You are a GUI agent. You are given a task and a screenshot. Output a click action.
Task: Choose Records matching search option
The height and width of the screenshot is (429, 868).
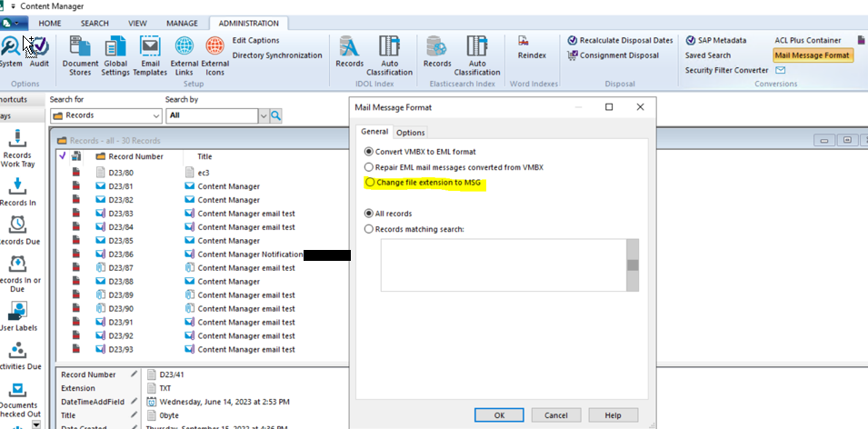click(x=369, y=229)
